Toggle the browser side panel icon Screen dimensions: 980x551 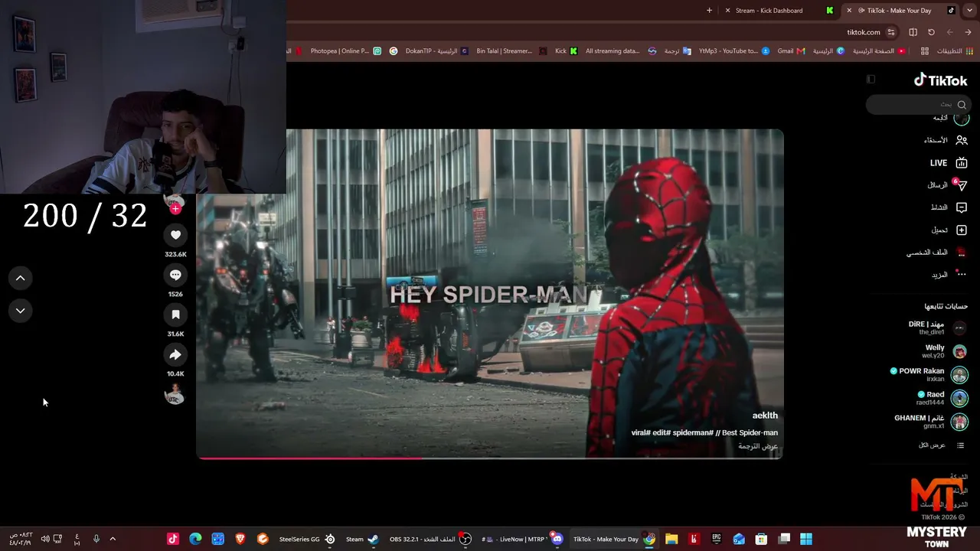coord(913,32)
